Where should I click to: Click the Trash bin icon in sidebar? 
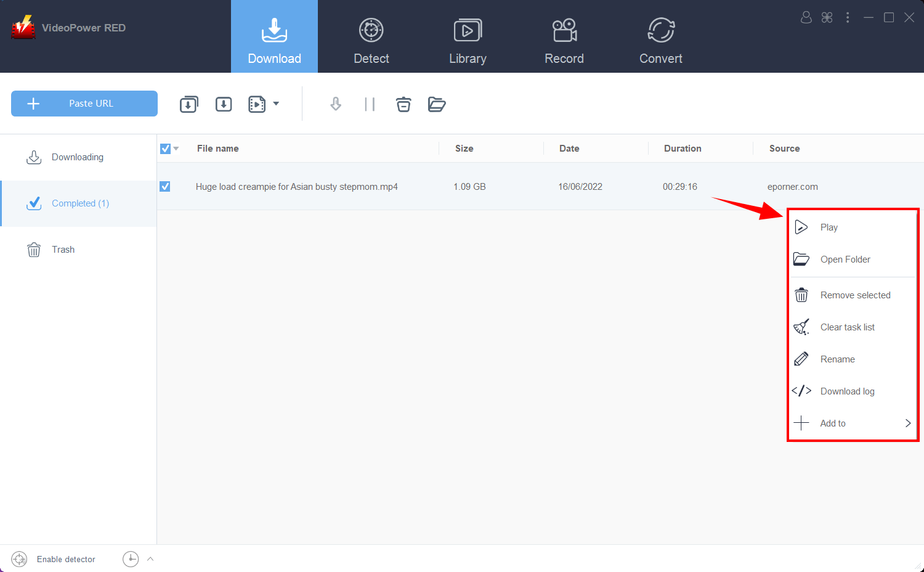[34, 250]
